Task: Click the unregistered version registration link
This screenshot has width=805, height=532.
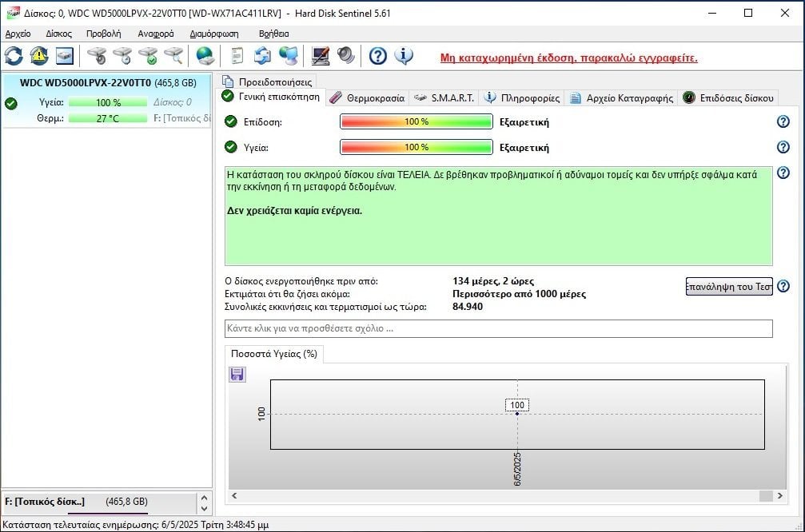Action: point(569,58)
